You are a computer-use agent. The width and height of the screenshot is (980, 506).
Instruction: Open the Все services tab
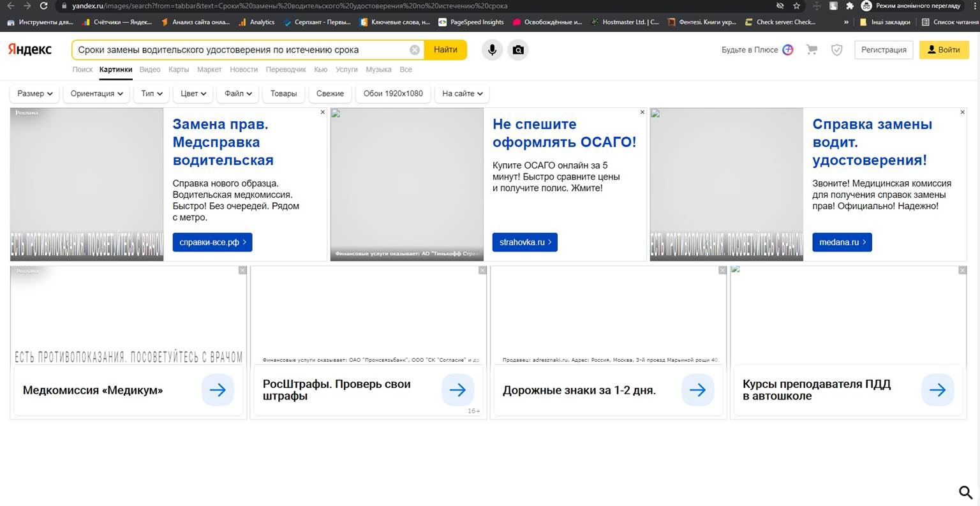[406, 70]
